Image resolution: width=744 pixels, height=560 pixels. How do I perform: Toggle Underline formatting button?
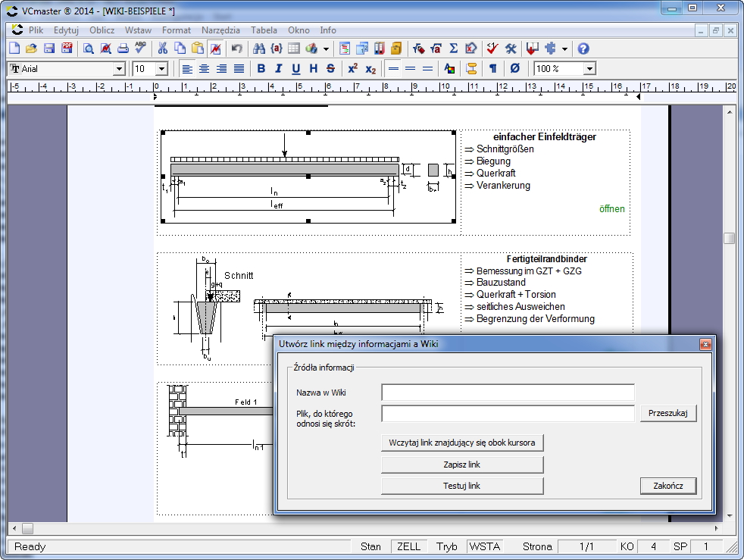(295, 69)
